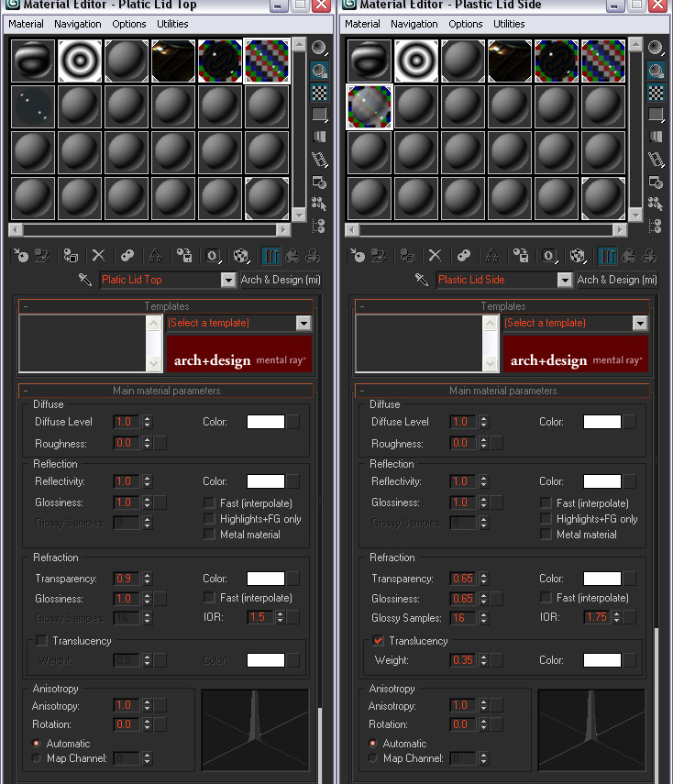Enable Translucency checkbox in Platic Lid Top
The width and height of the screenshot is (673, 784).
click(x=41, y=641)
